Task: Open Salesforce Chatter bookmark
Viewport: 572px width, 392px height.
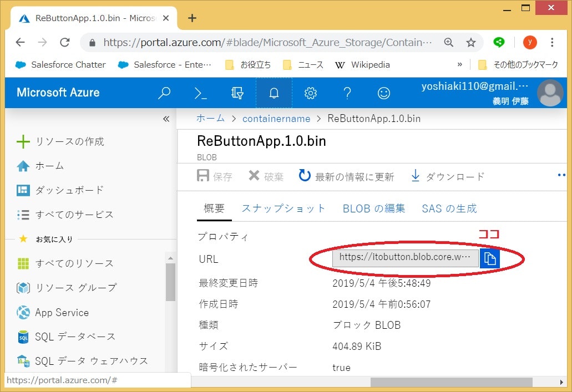Action: point(60,65)
